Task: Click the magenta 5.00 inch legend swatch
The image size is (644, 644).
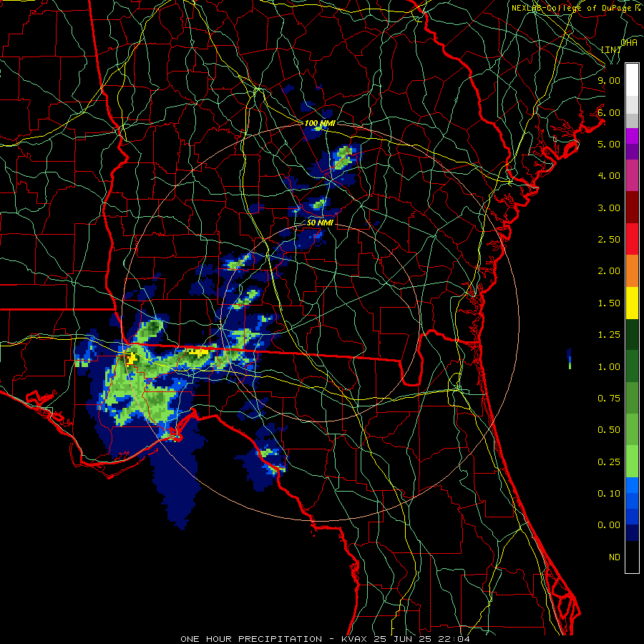Action: (x=632, y=137)
